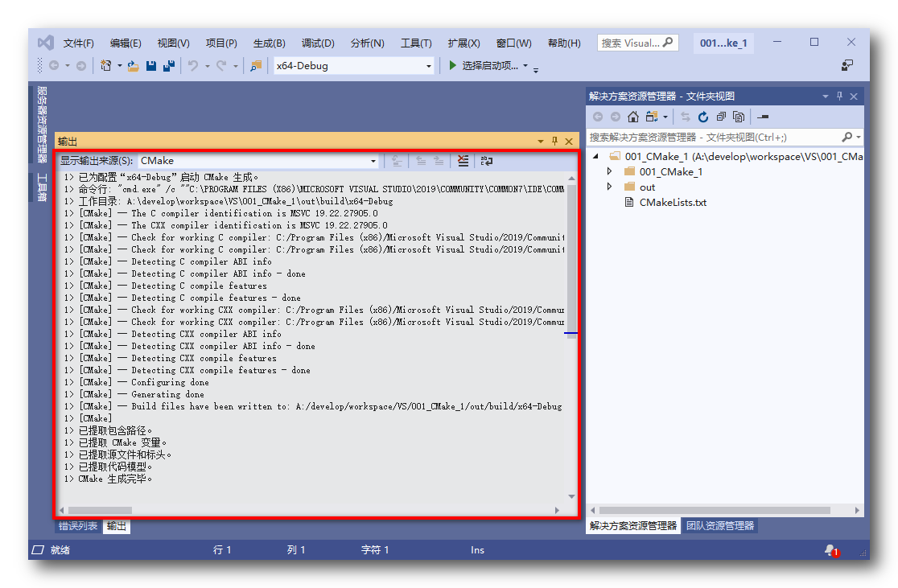Close the output panel
Screen dimensions: 898x588
tap(569, 141)
